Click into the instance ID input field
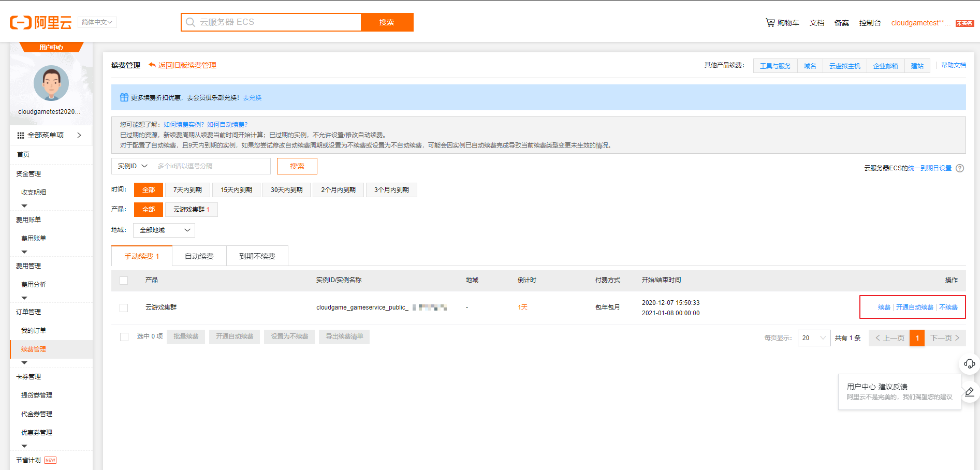The image size is (980, 470). pyautogui.click(x=212, y=166)
